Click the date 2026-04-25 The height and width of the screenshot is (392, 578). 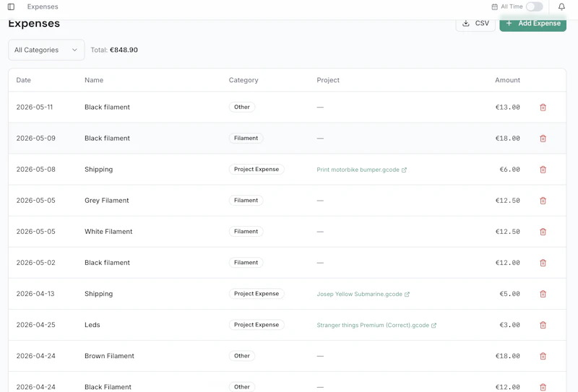click(x=35, y=325)
